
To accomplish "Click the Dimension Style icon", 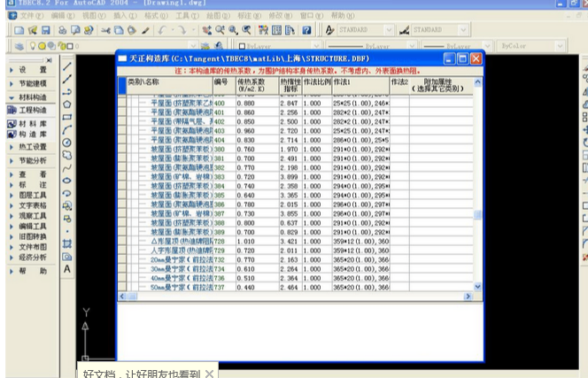I will tap(404, 30).
